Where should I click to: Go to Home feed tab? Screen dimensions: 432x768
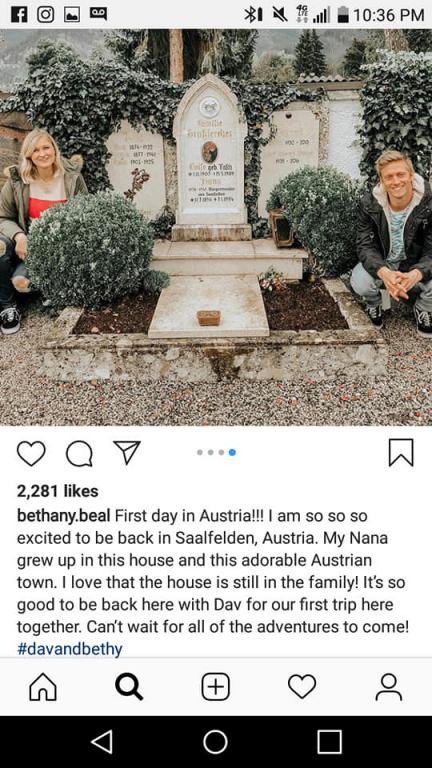(43, 687)
